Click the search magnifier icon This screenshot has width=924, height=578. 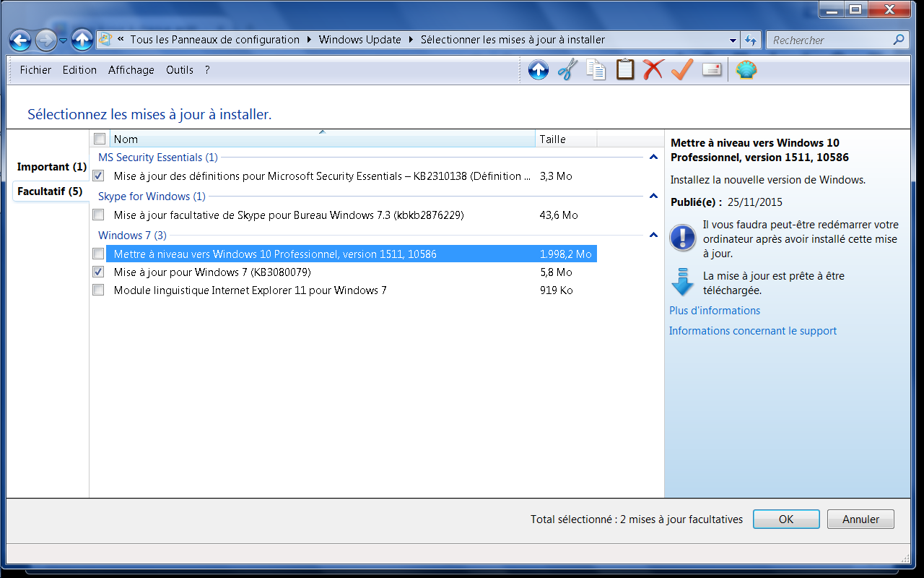pyautogui.click(x=898, y=40)
